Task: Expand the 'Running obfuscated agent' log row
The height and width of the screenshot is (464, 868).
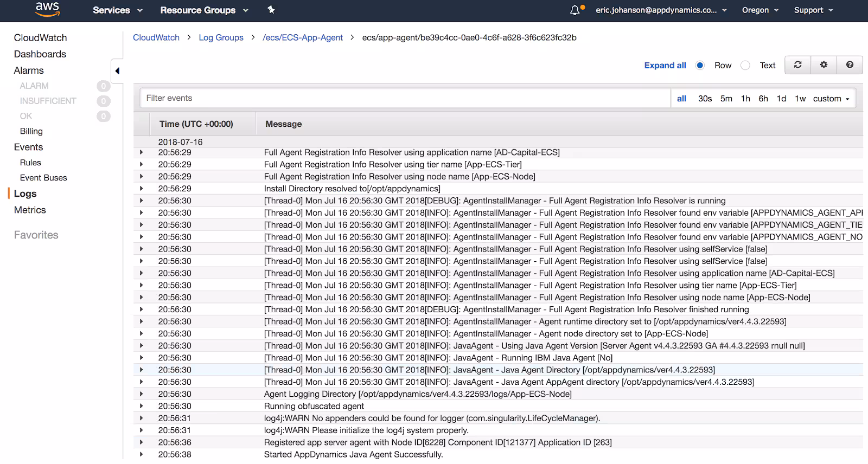Action: (x=142, y=406)
